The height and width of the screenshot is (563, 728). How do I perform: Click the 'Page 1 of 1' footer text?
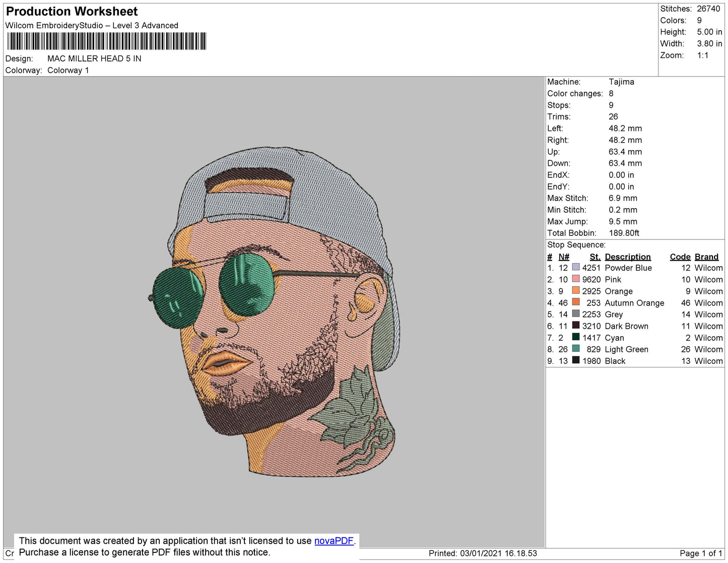[701, 553]
